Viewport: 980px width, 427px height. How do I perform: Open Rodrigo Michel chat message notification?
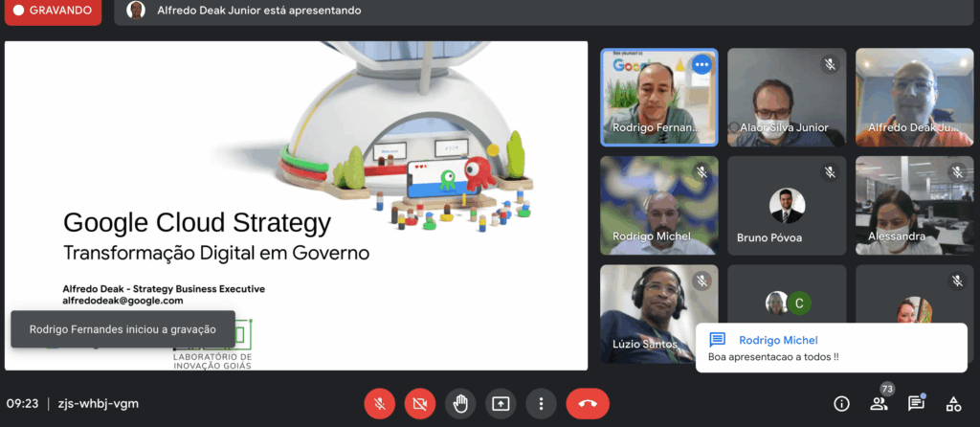(831, 348)
